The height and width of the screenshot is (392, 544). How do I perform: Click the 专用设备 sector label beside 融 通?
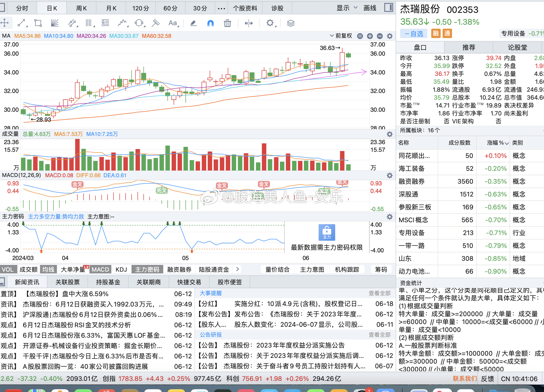513,34
